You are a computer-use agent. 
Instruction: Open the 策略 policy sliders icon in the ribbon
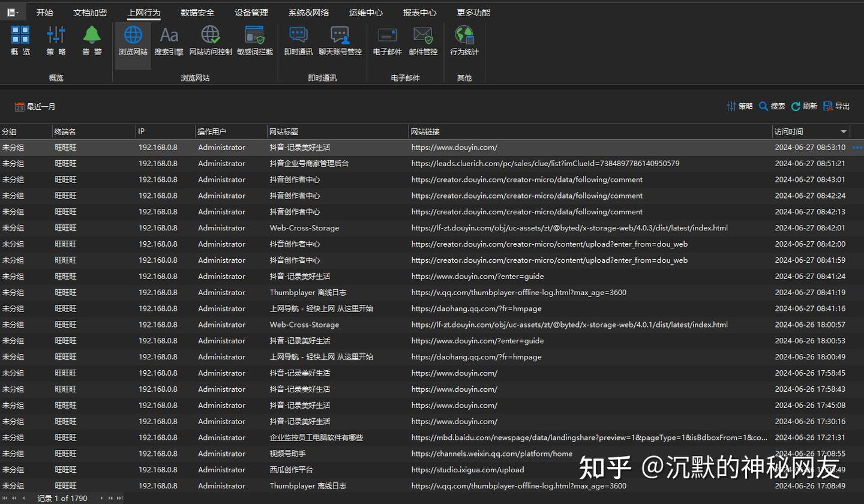point(56,41)
